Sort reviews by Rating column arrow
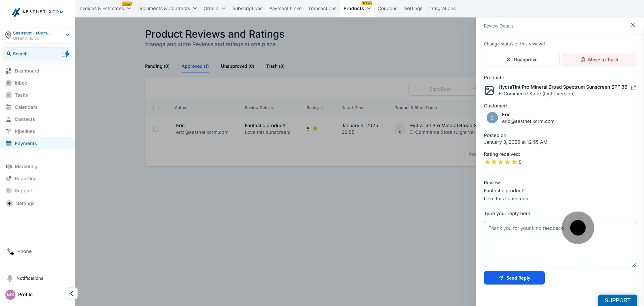 tap(322, 108)
